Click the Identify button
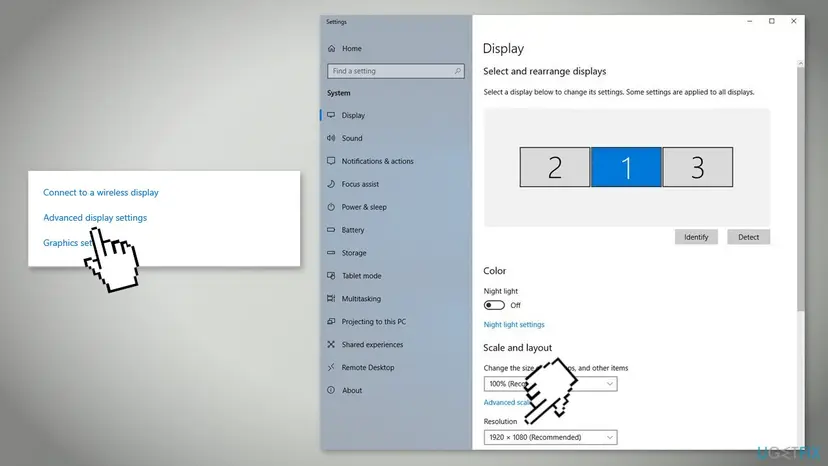The height and width of the screenshot is (466, 828). [x=696, y=237]
